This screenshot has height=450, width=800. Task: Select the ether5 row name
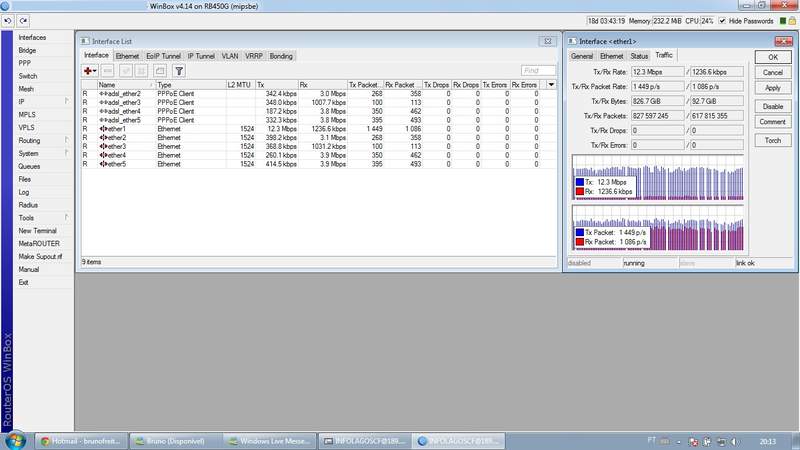click(x=117, y=164)
